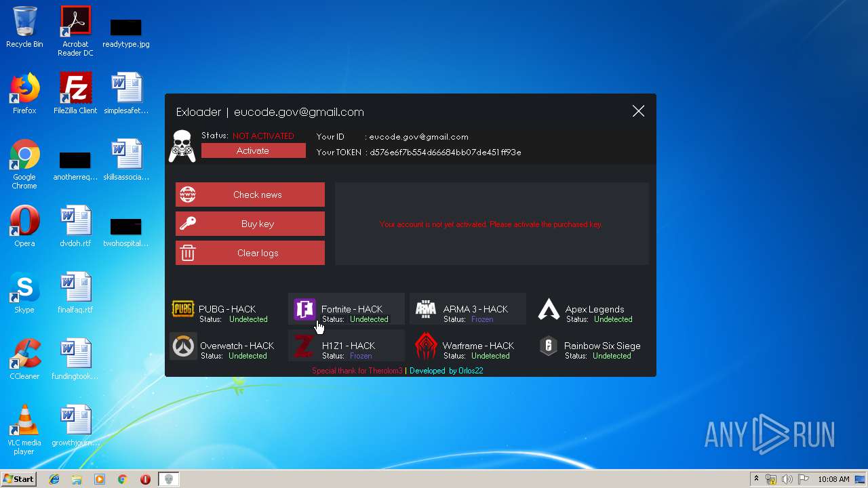Select Google Chrome desktop shortcut

[24, 164]
